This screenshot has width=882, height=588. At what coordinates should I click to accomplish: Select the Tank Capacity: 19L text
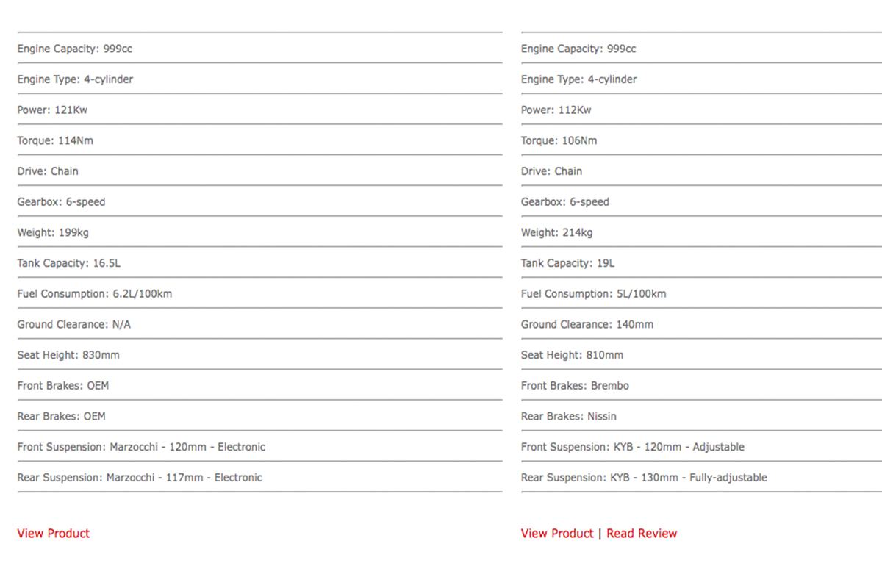[x=568, y=263]
